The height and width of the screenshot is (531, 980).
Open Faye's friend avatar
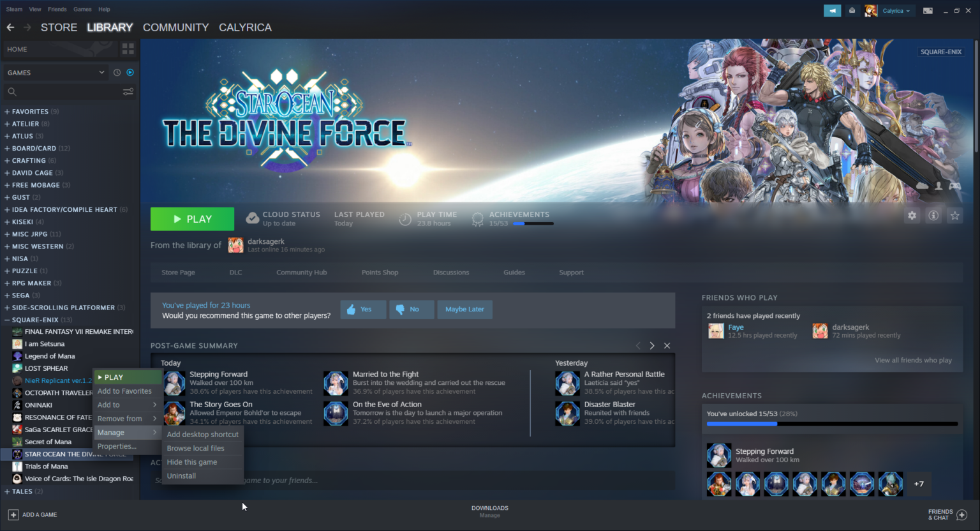(716, 331)
